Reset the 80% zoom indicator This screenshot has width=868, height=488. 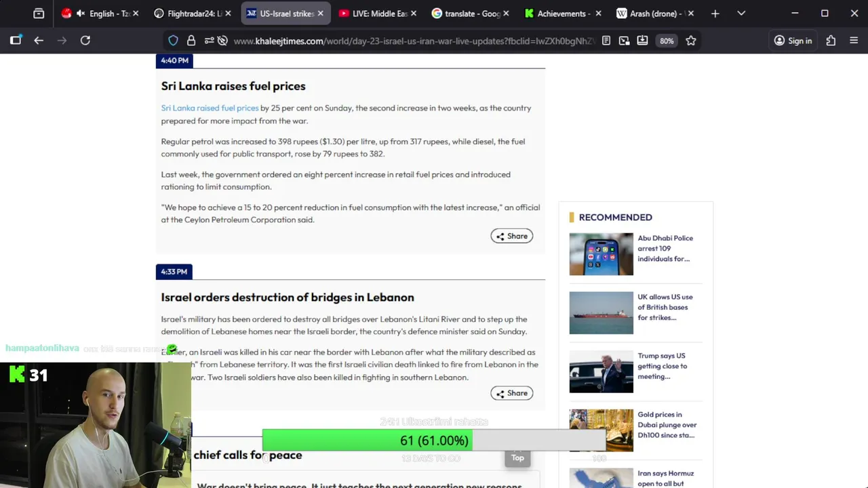[x=667, y=41]
